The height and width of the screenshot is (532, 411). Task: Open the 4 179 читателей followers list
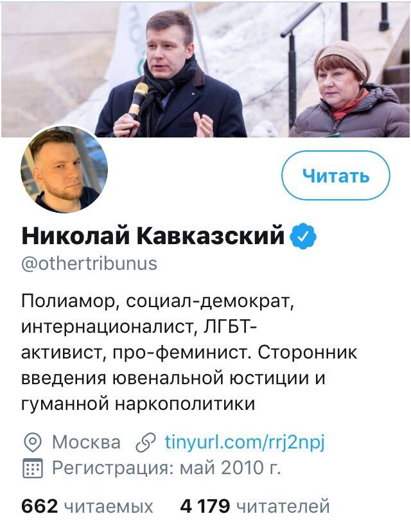(255, 506)
